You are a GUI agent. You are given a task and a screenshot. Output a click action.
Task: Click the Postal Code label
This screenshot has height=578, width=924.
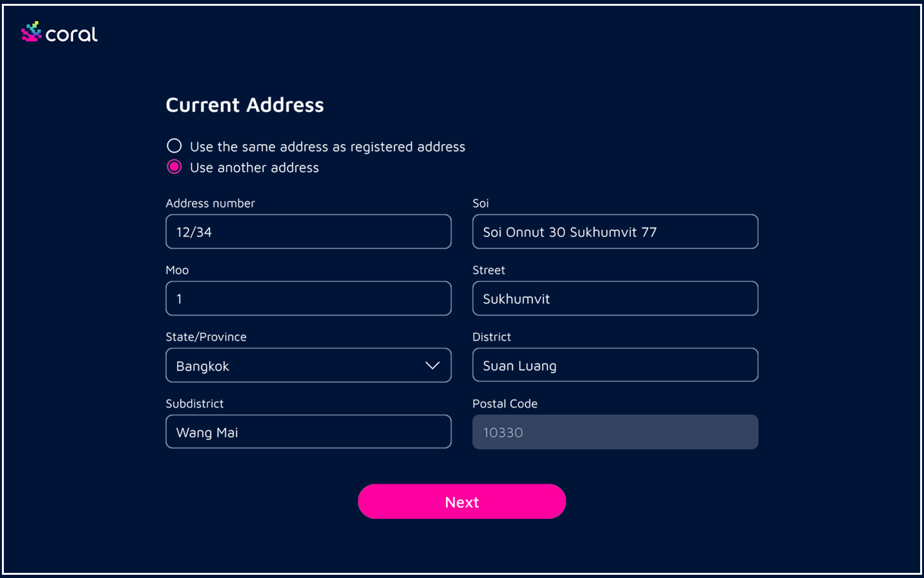(505, 404)
